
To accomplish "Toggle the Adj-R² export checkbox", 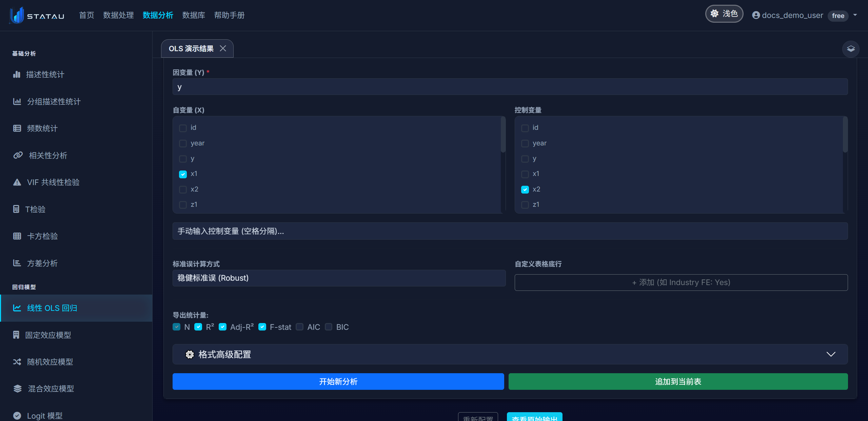I will coord(222,327).
